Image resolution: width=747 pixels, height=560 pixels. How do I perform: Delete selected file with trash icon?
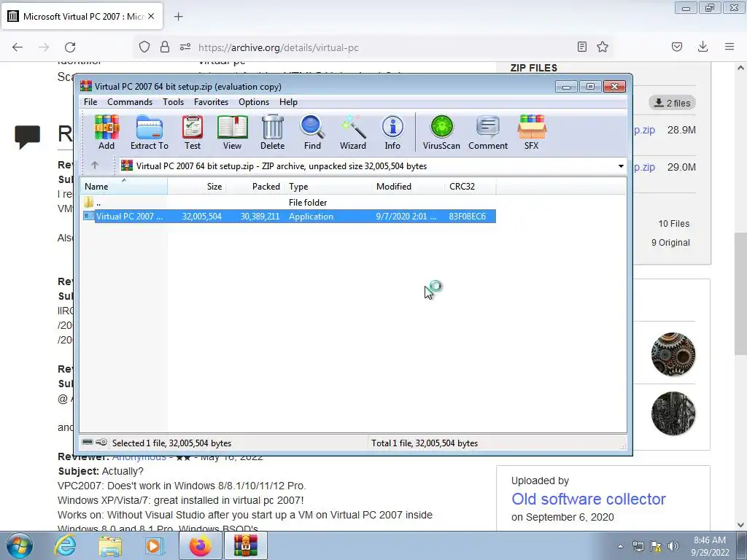click(x=273, y=133)
